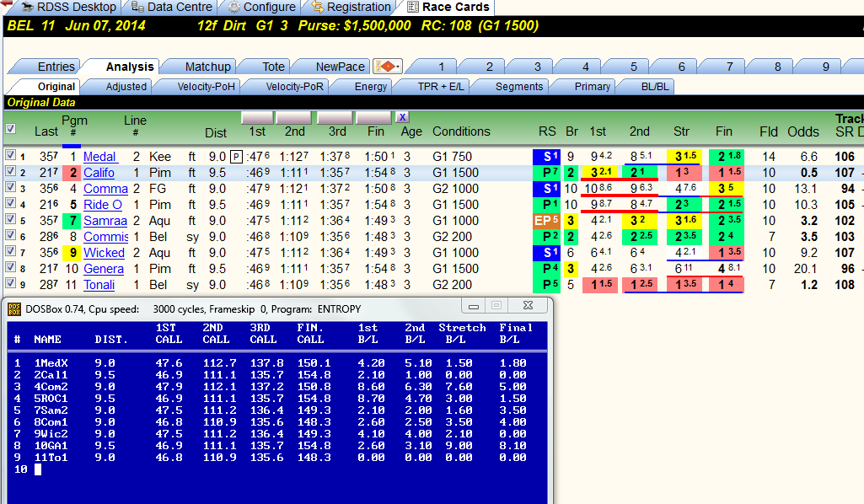The width and height of the screenshot is (864, 504).
Task: Open the Ride O horse link
Action: (103, 205)
